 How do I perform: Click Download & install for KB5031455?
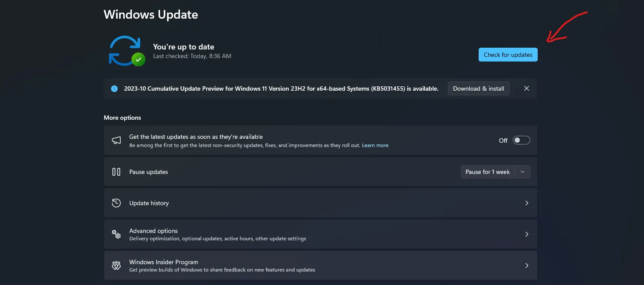(478, 88)
